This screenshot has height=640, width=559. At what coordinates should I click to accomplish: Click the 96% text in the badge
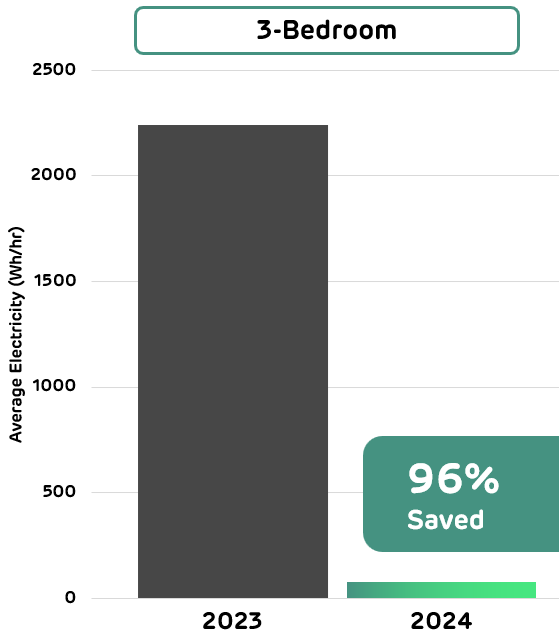453,478
